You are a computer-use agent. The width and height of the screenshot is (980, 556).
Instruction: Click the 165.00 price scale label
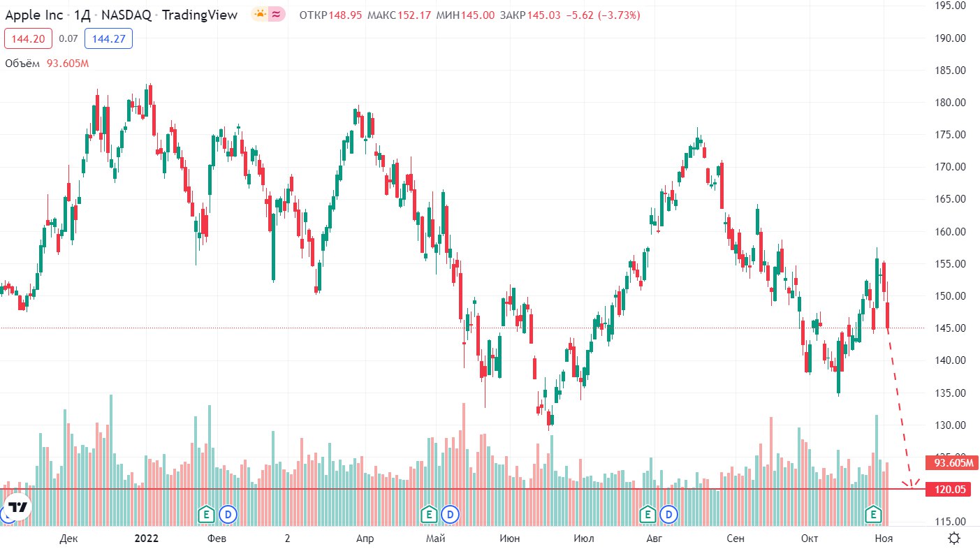point(950,199)
